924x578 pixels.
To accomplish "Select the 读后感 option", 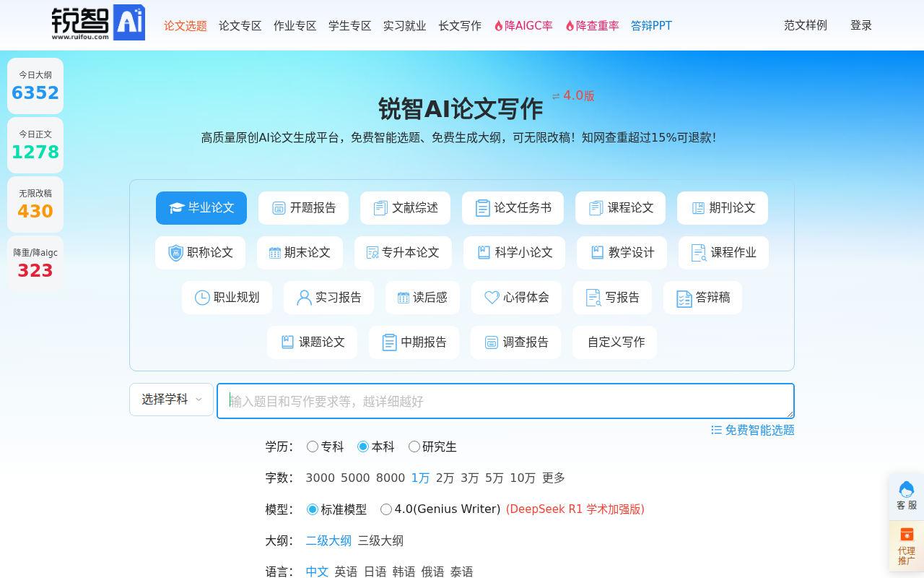I will tap(422, 298).
